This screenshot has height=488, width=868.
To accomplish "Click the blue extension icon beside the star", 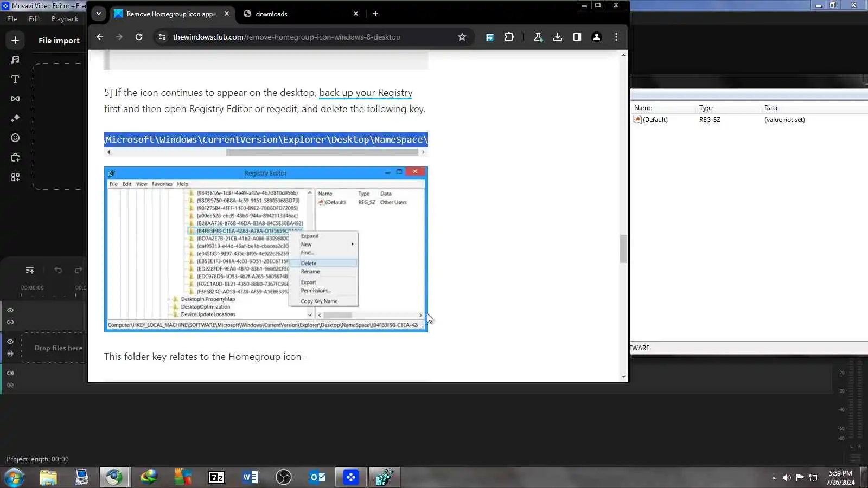I will (x=490, y=37).
